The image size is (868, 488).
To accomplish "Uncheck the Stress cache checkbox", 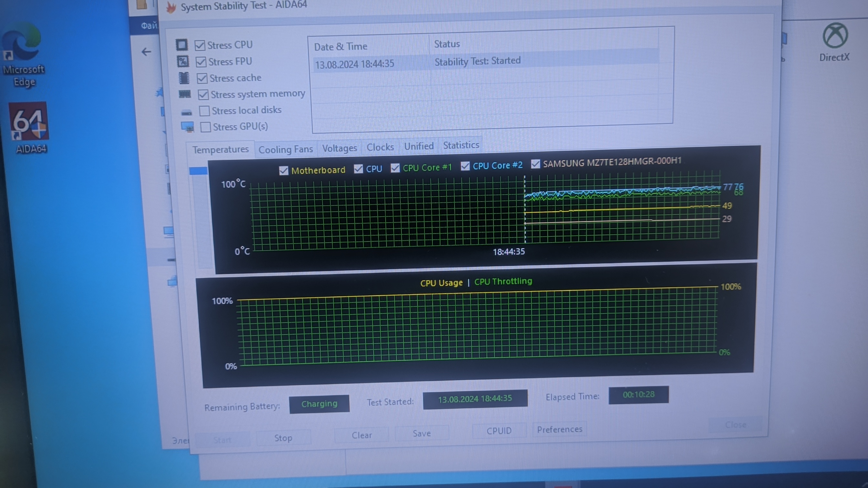I will coord(202,78).
